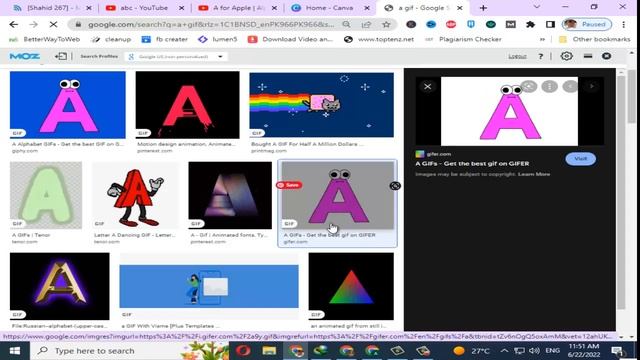Switch to the Shahid 267 tab

point(52,8)
